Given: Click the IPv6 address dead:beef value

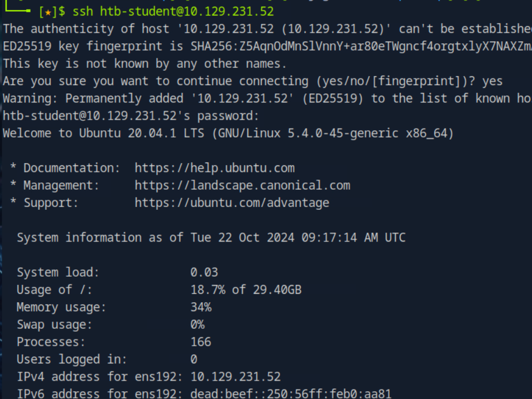Looking at the screenshot, I should click(x=290, y=394).
